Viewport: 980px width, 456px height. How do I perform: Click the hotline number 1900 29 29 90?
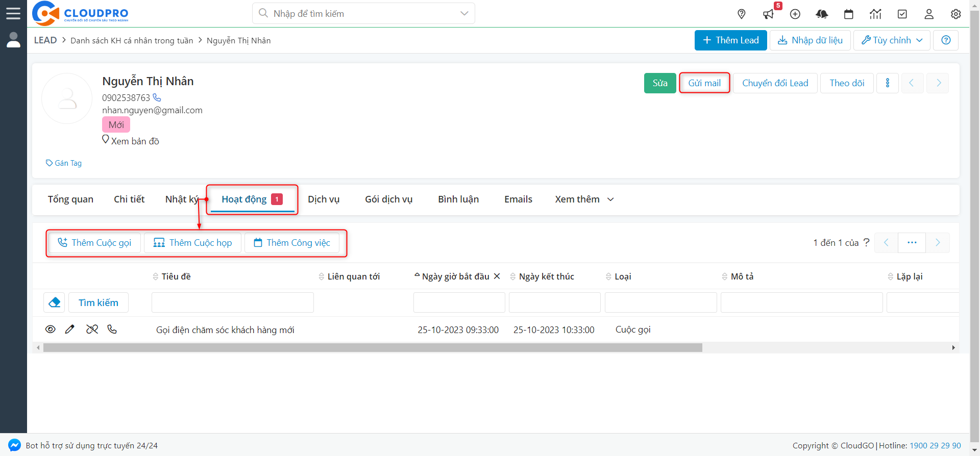[935, 445]
